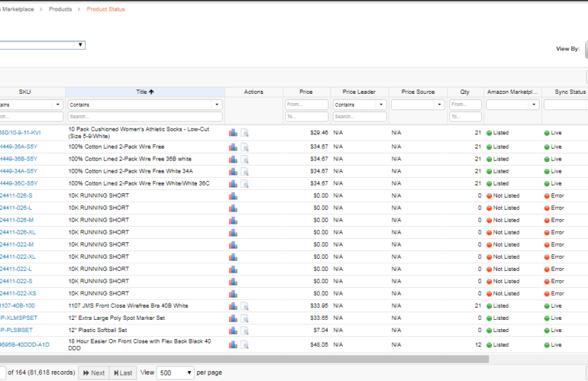Image resolution: width=588 pixels, height=381 pixels.
Task: Open the 500 per page dropdown
Action: (175, 373)
